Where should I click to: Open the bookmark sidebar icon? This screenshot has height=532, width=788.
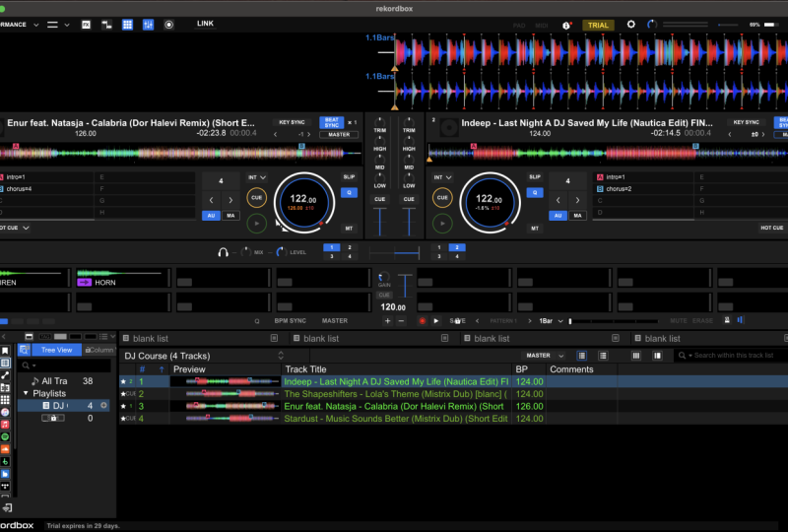(x=5, y=351)
